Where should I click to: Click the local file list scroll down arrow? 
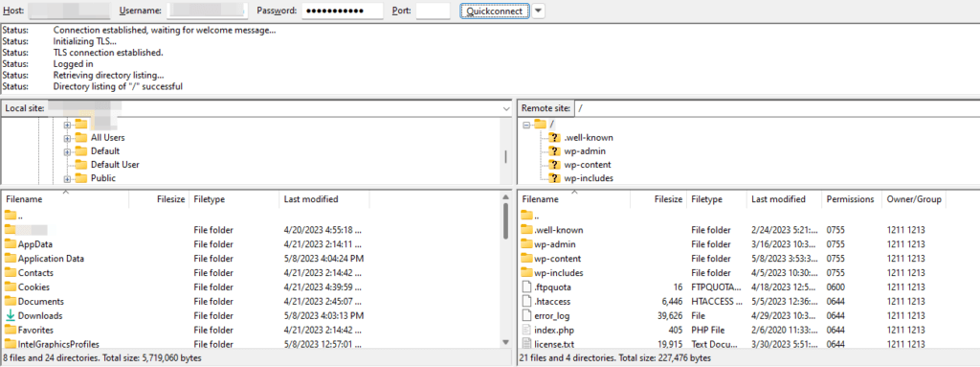505,342
